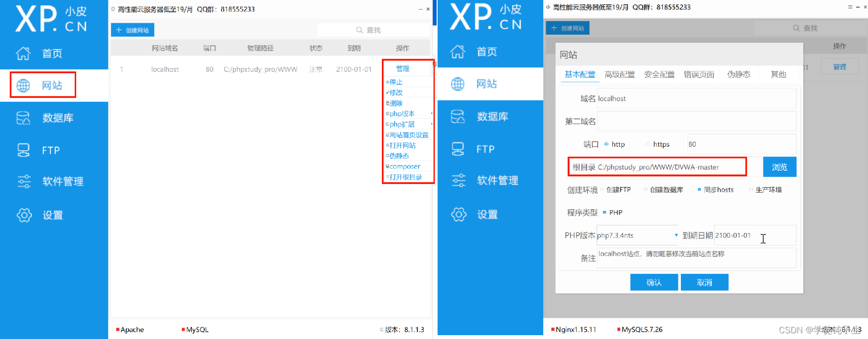Toggle the 创建FTP checkbox

click(x=602, y=190)
